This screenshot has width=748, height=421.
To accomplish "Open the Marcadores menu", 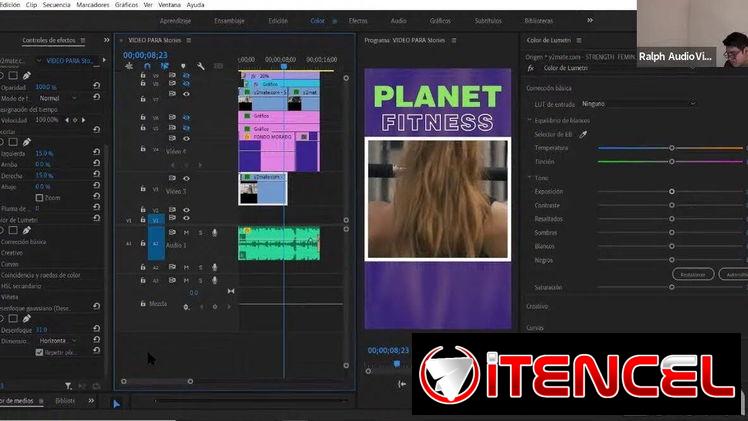I will 93,5.
